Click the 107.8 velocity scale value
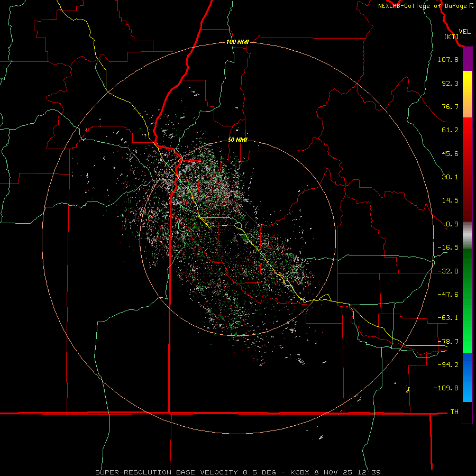Screen dimensions: 476x476 click(x=448, y=59)
